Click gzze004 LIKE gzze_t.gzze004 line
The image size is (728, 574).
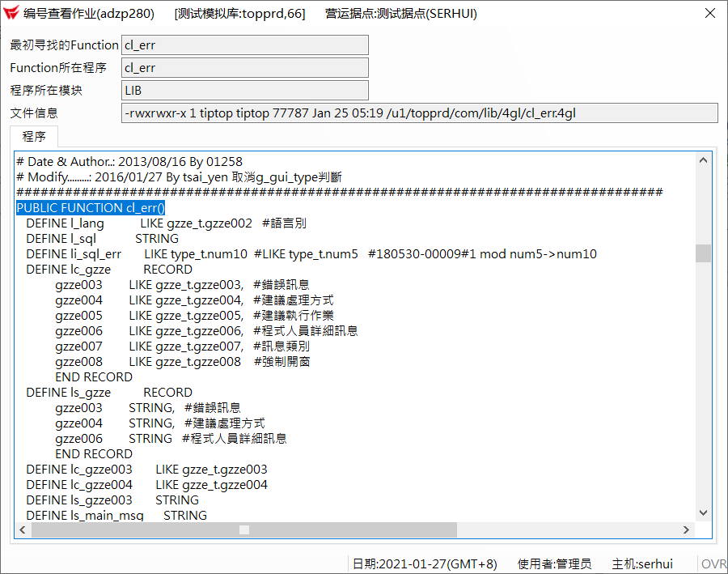[194, 300]
